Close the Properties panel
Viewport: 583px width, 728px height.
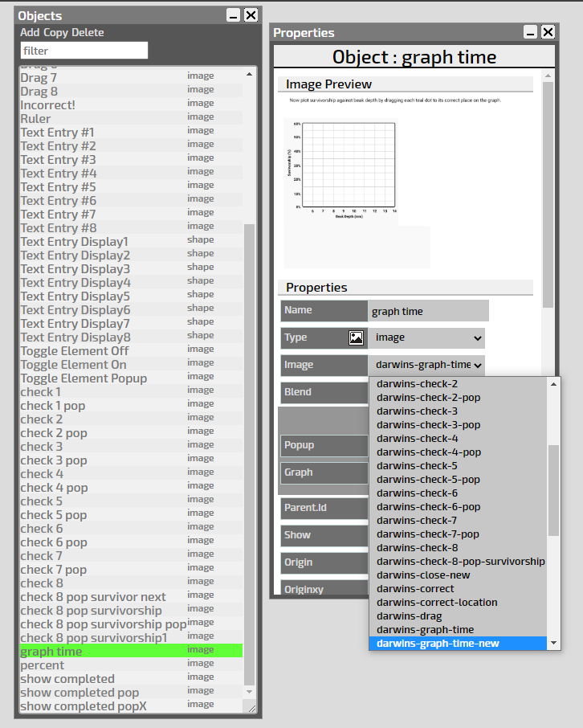[548, 32]
